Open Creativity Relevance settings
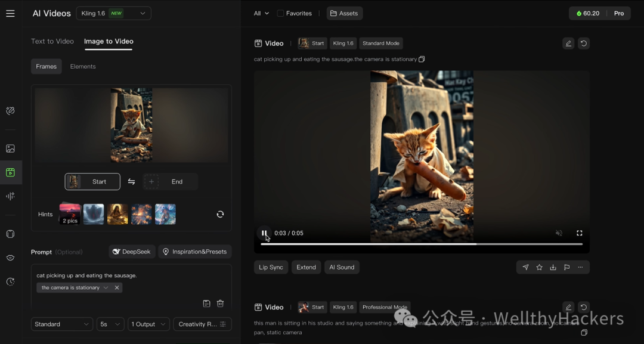This screenshot has width=644, height=344. (x=203, y=324)
